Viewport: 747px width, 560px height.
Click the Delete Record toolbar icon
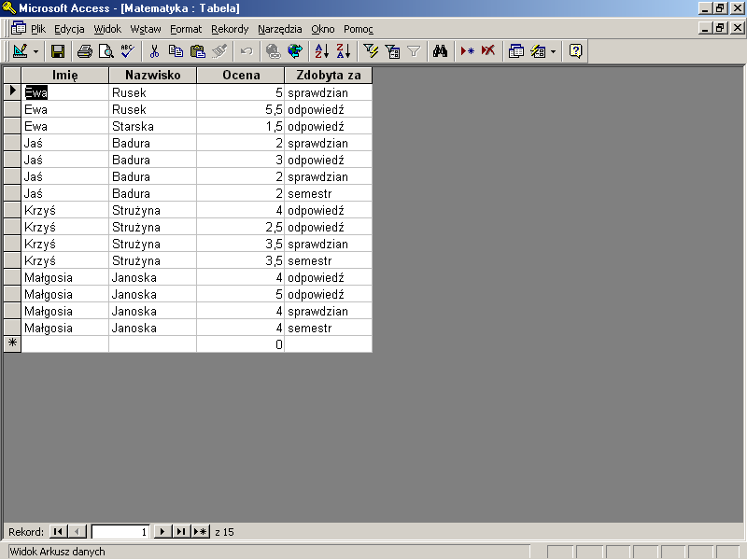[488, 51]
